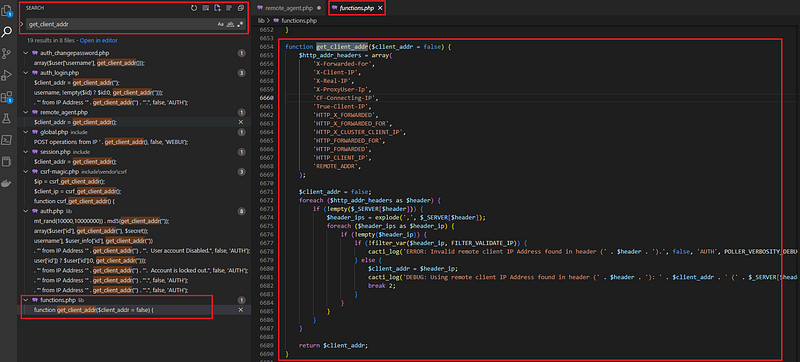Select the 'POST operations from IP' match
Viewport: 800px width, 362px height.
(x=111, y=142)
